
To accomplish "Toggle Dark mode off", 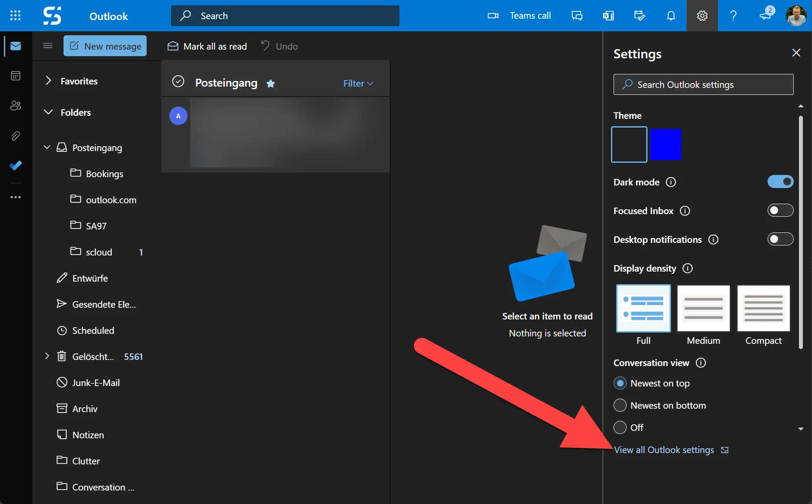I will 780,181.
